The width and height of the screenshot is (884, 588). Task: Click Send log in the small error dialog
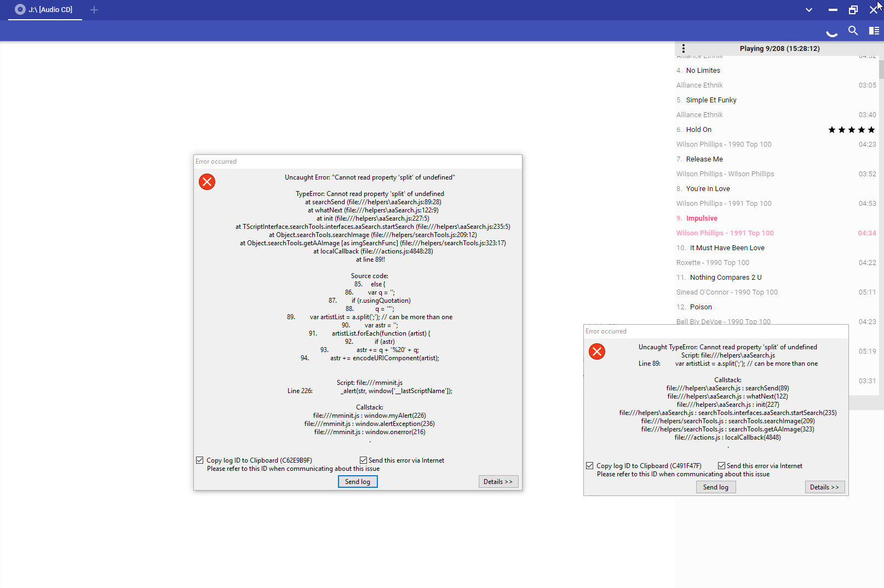click(x=716, y=487)
